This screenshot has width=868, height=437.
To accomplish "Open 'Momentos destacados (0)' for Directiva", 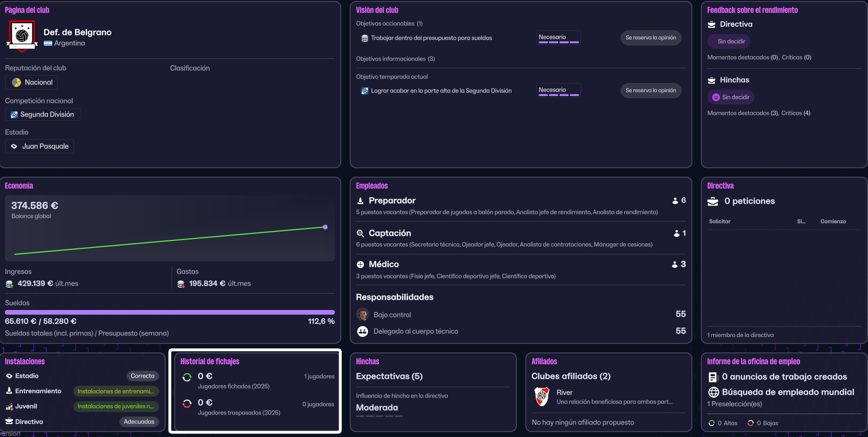I will (x=743, y=57).
